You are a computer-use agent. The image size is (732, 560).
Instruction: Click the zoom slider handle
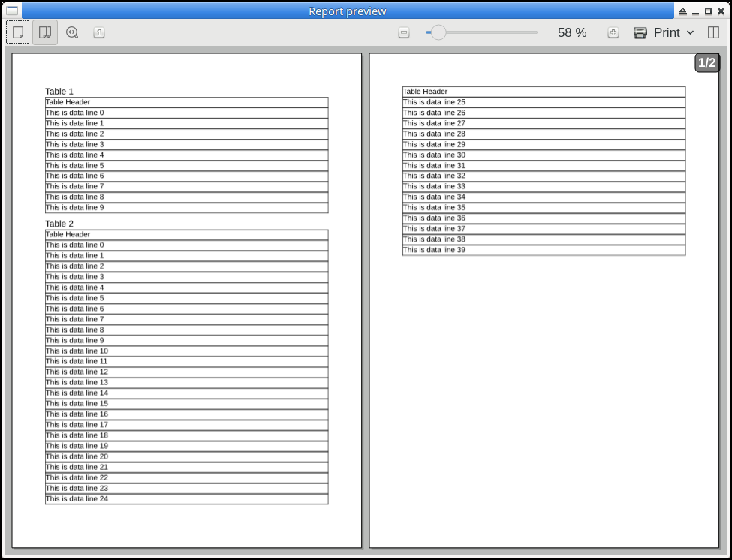coord(438,32)
